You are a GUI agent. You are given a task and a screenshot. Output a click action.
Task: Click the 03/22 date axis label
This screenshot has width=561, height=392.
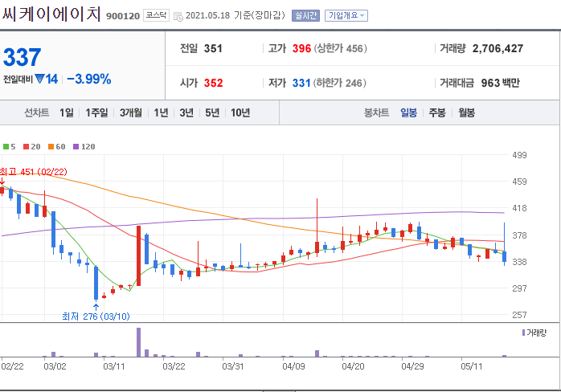coord(174,366)
